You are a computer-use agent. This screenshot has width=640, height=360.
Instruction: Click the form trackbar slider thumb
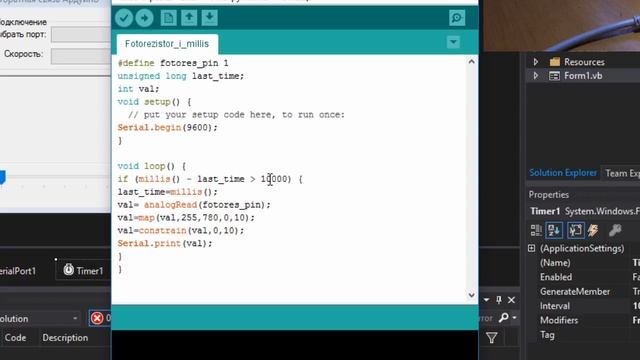(2, 177)
